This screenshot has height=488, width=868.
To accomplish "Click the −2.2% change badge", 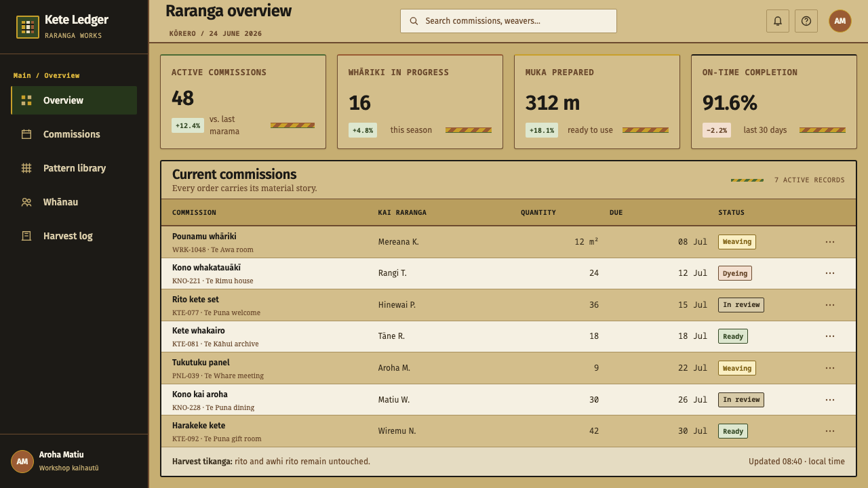I will [717, 130].
